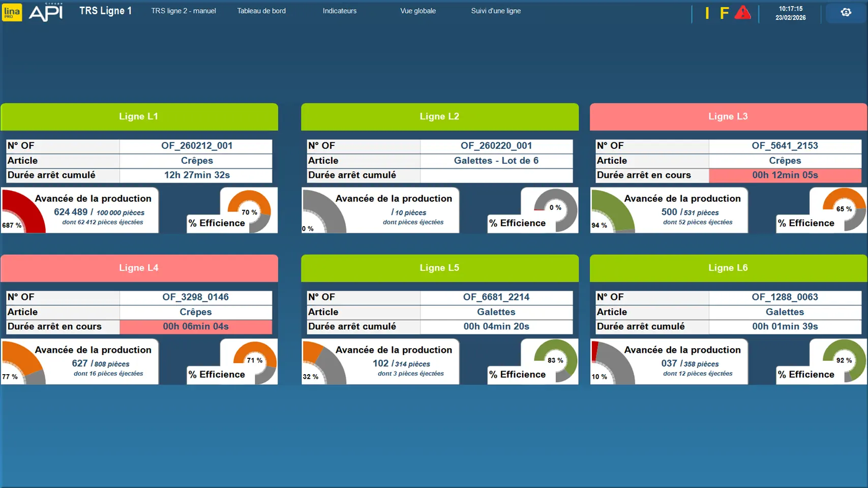This screenshot has width=868, height=488.
Task: Click Ligne L1 red production progress gauge
Action: pos(21,212)
